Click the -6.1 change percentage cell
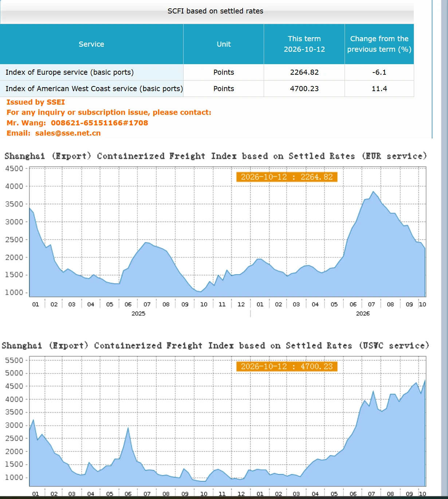 tap(379, 72)
